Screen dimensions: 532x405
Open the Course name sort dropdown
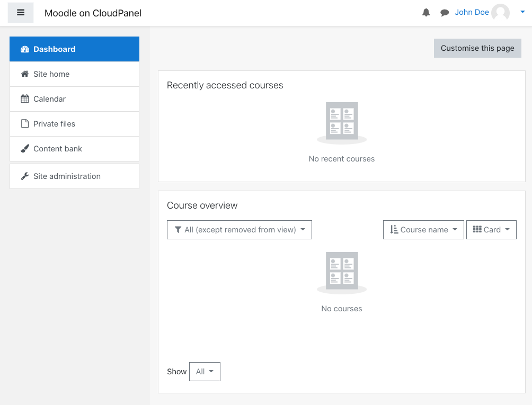[x=423, y=230]
